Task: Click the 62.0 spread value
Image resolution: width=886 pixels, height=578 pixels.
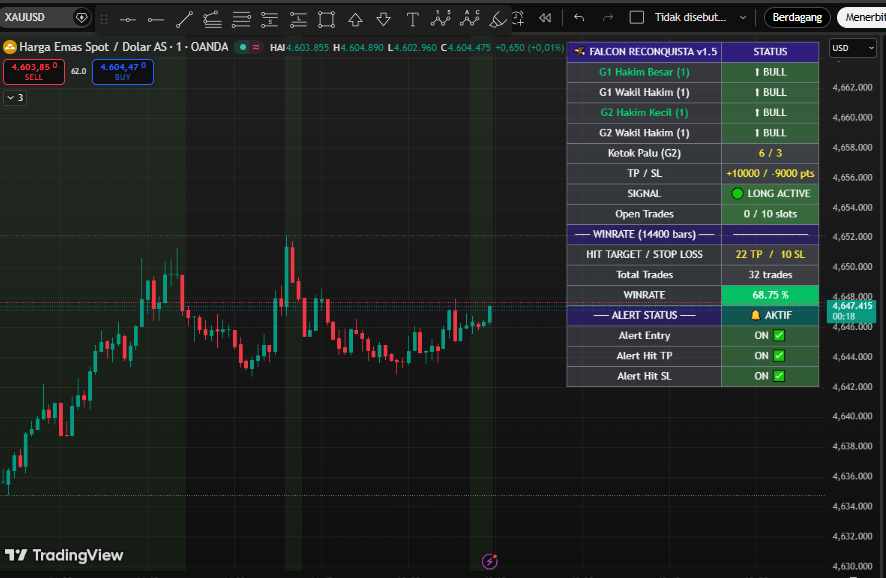Action: pos(79,71)
